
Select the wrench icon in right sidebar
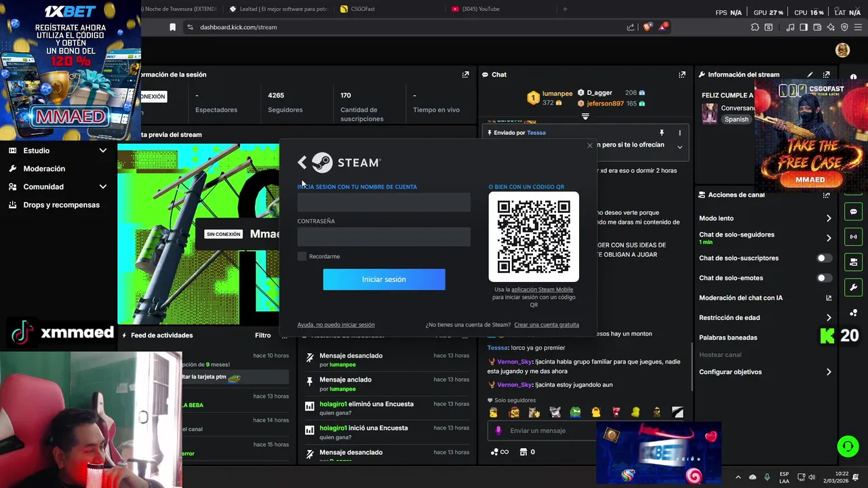tap(853, 287)
